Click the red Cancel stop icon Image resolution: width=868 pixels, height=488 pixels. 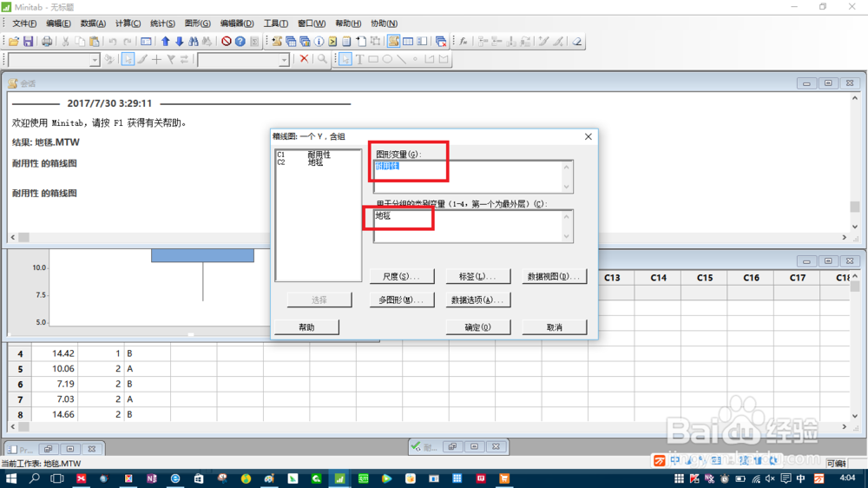[x=226, y=42]
